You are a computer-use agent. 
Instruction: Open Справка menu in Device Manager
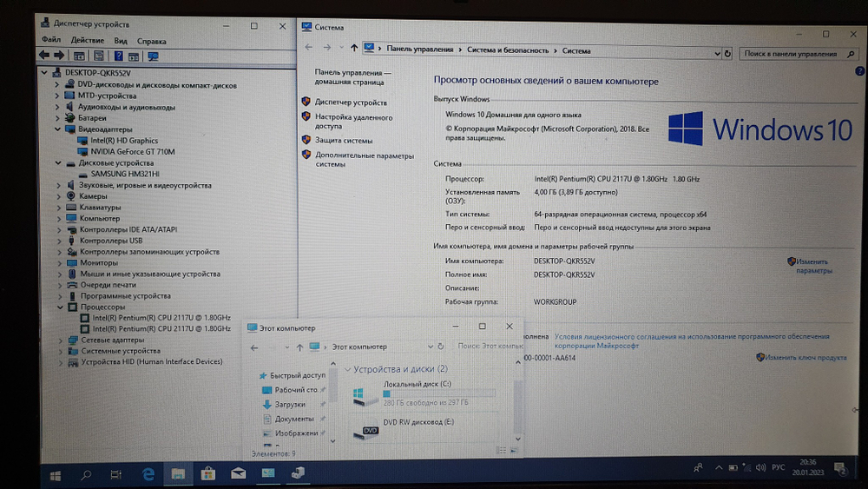pyautogui.click(x=151, y=42)
